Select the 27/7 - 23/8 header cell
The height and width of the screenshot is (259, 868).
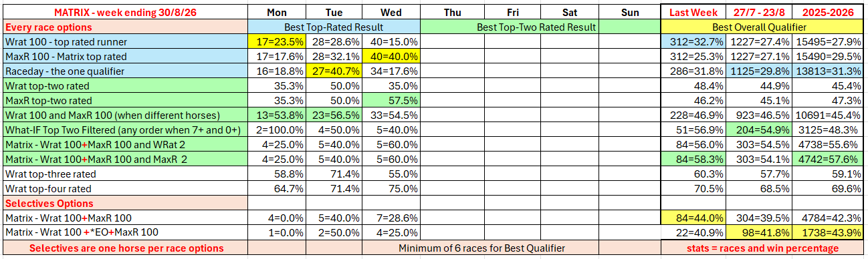[759, 13]
